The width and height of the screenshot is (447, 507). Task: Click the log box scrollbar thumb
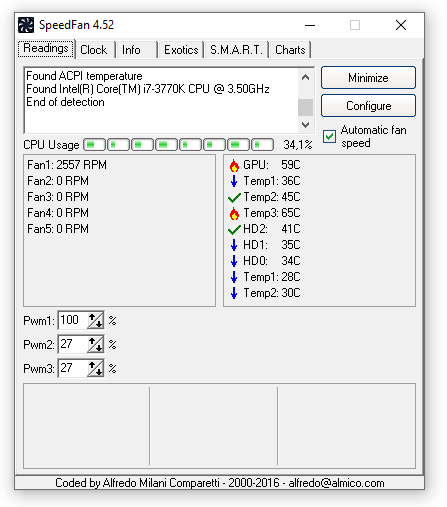pos(305,107)
